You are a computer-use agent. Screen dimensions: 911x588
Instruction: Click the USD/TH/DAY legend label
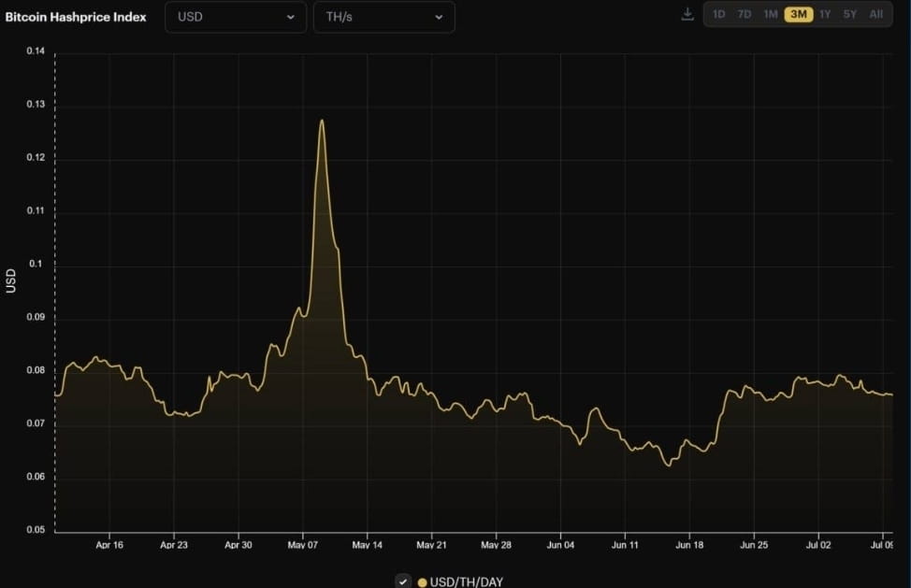467,581
